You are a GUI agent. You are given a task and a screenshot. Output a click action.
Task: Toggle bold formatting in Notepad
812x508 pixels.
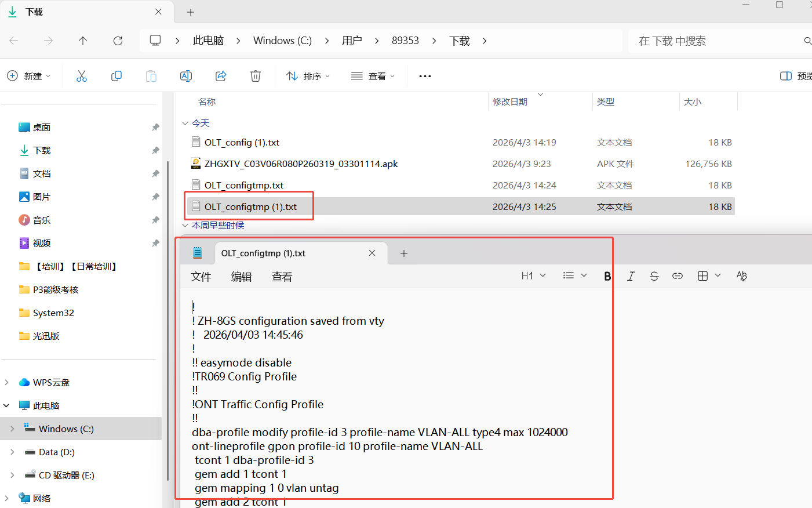click(607, 276)
